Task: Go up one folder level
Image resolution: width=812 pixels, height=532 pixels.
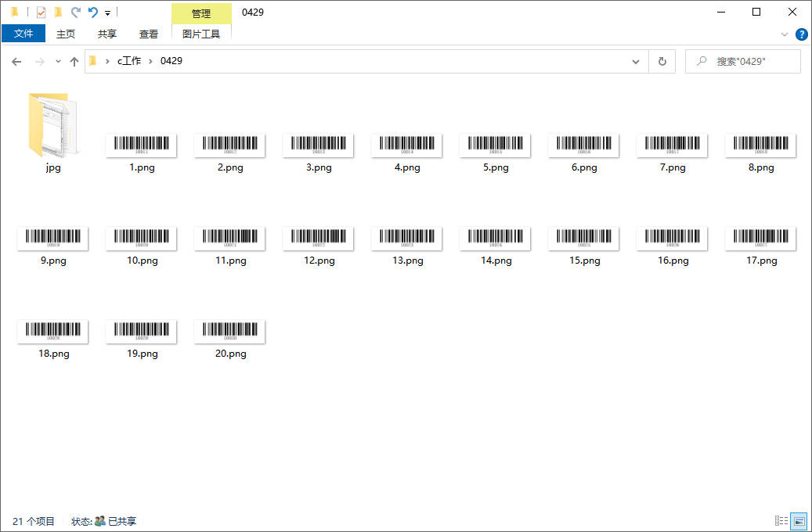Action: click(x=74, y=62)
